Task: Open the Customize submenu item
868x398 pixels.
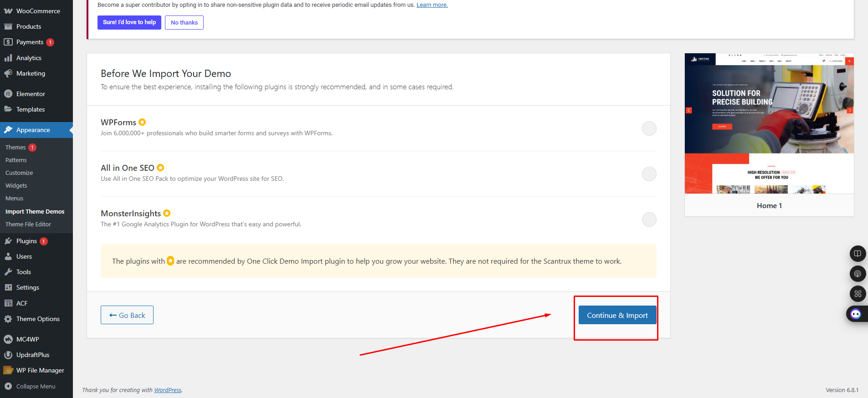Action: [x=19, y=173]
